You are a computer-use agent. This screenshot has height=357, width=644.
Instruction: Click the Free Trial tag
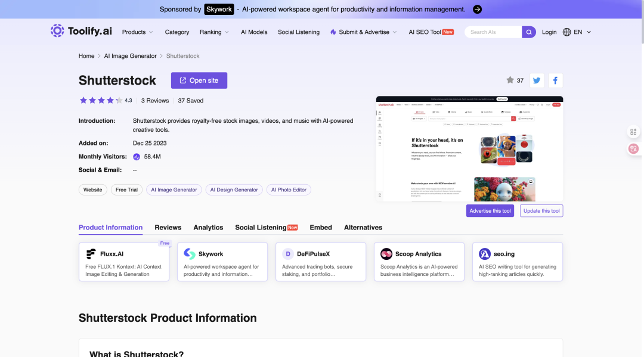(x=126, y=190)
